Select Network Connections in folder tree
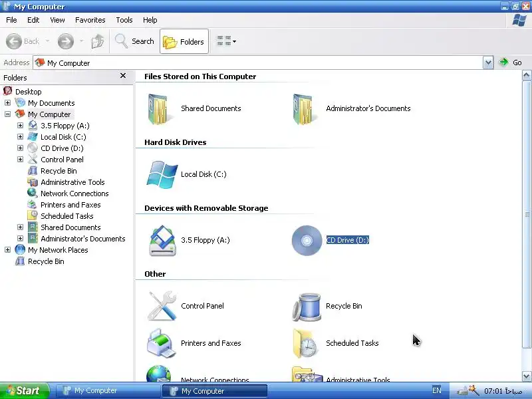532x399 pixels. pos(74,194)
